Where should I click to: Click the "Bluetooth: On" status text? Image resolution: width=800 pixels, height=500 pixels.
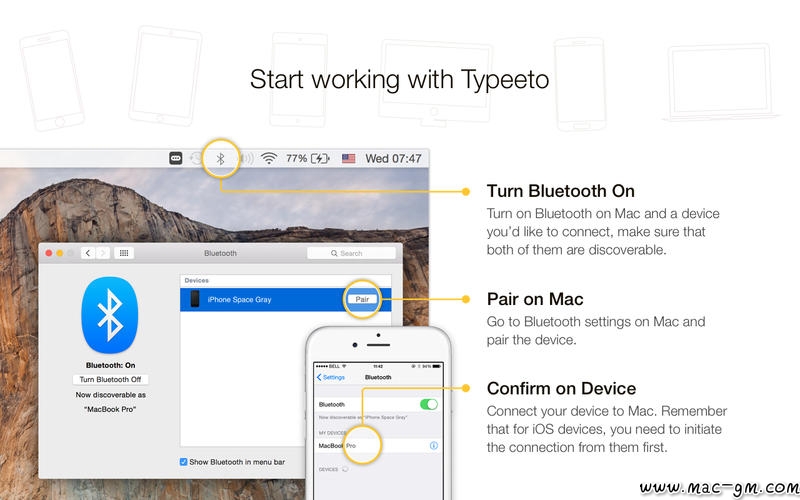tap(110, 365)
